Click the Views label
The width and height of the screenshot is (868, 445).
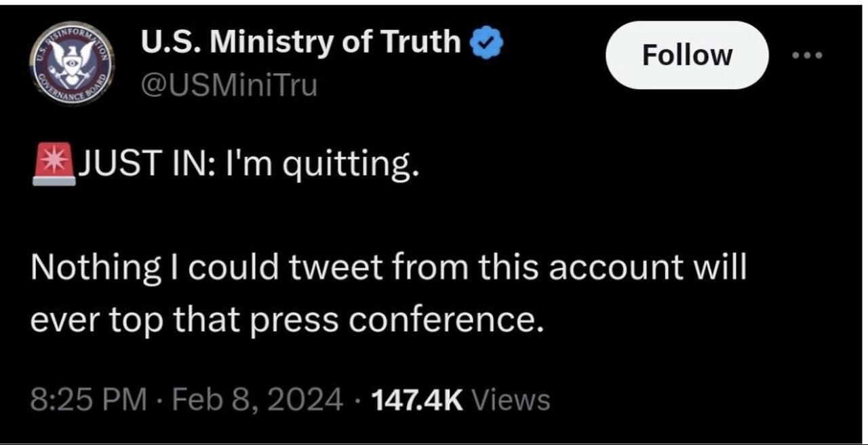coord(510,400)
